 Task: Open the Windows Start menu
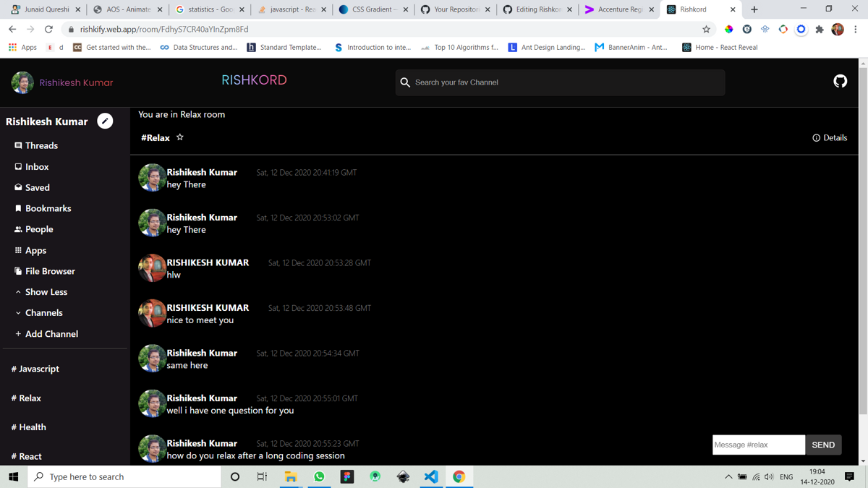point(13,476)
